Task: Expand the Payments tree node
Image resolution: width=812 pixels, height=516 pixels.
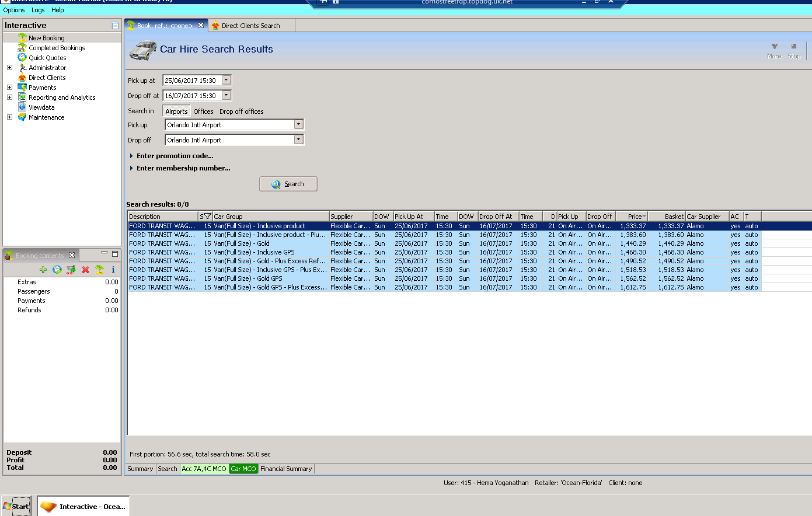Action: pyautogui.click(x=9, y=87)
